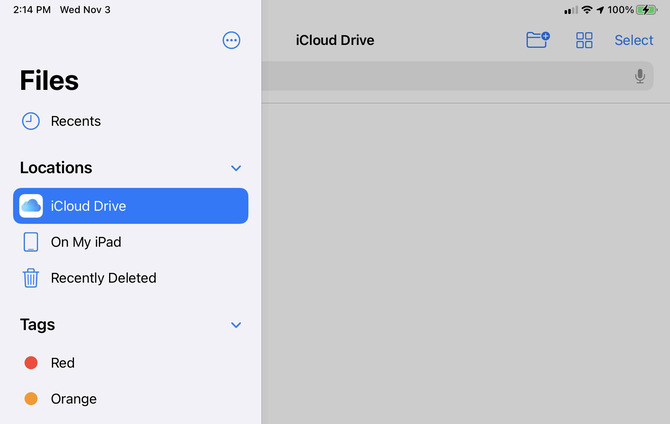Tap the battery indicator in status bar
Image resolution: width=670 pixels, height=424 pixels.
point(646,10)
